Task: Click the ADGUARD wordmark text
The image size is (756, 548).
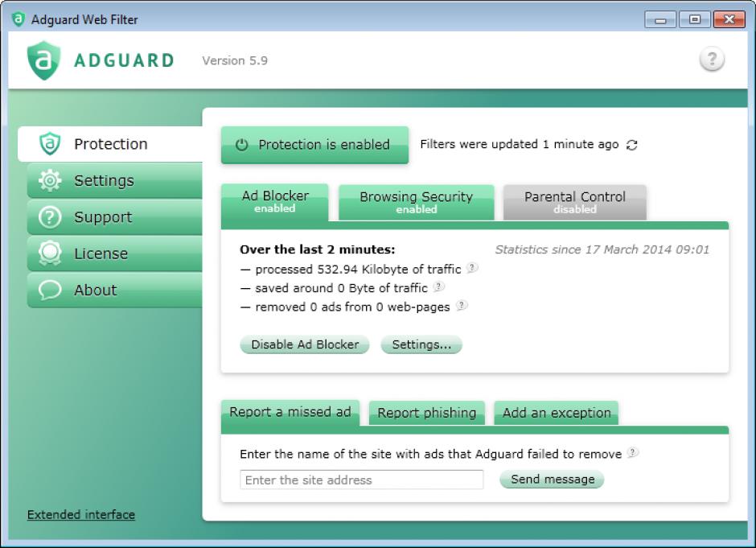Action: click(x=124, y=61)
